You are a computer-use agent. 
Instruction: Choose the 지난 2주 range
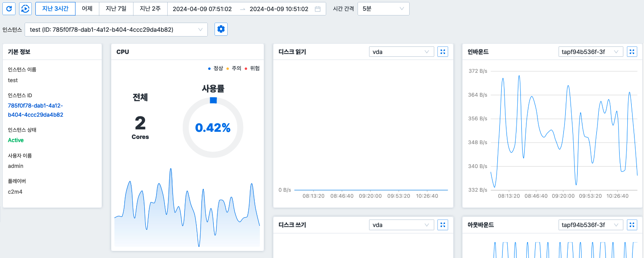[150, 9]
